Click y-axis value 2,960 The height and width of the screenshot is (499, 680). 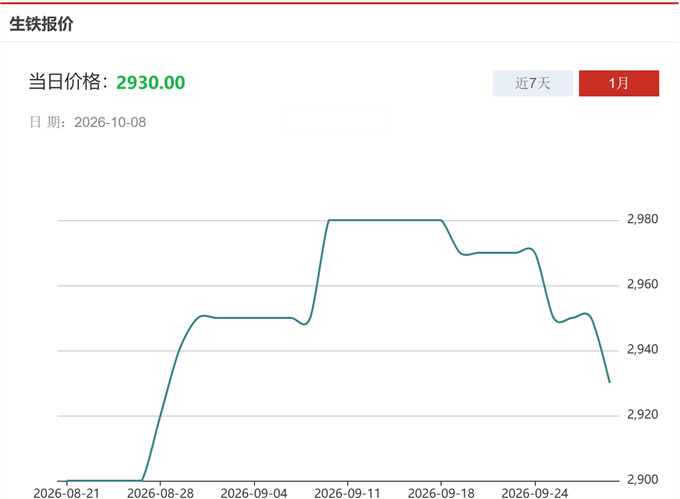coord(643,284)
